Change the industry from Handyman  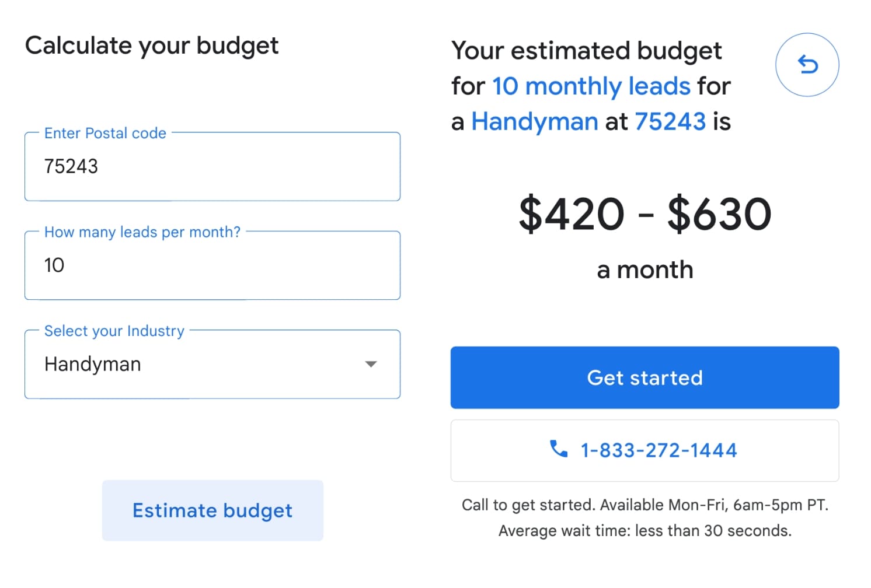[x=212, y=364]
